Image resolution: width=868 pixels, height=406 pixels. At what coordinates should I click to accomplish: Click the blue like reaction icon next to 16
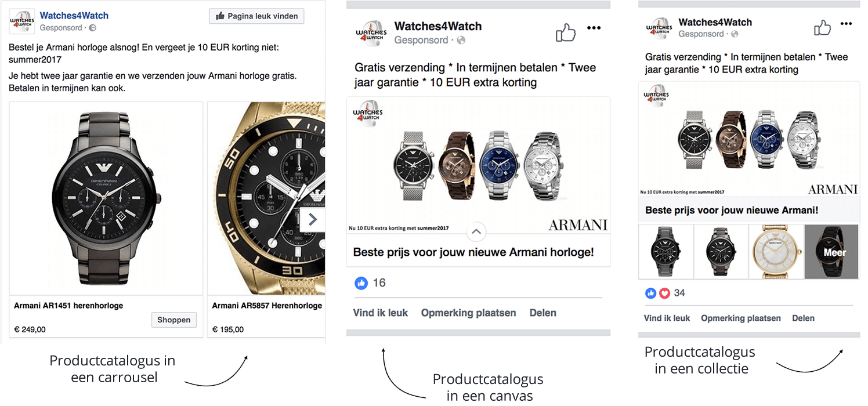tap(361, 283)
